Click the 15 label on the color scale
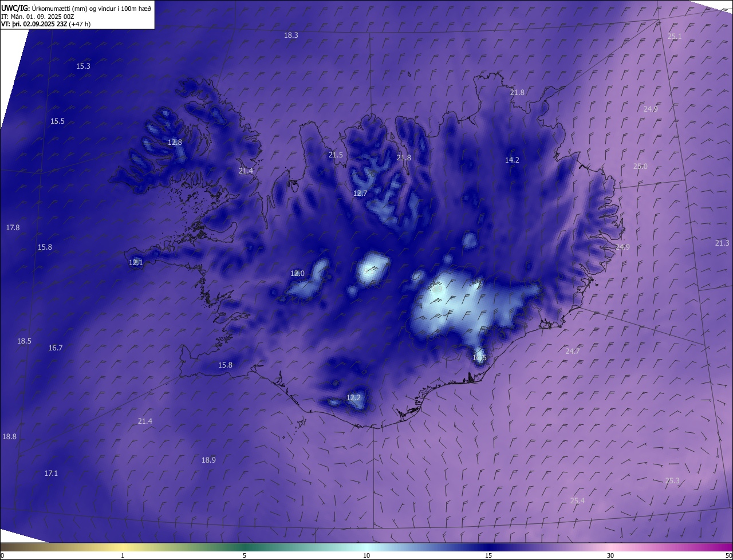Screen dimensions: 733x560 488,555
